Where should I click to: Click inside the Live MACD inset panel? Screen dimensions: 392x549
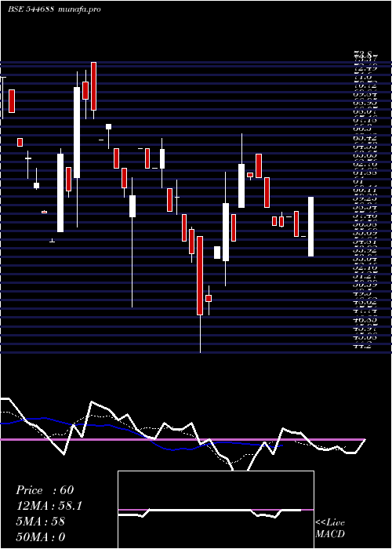[x=216, y=510]
